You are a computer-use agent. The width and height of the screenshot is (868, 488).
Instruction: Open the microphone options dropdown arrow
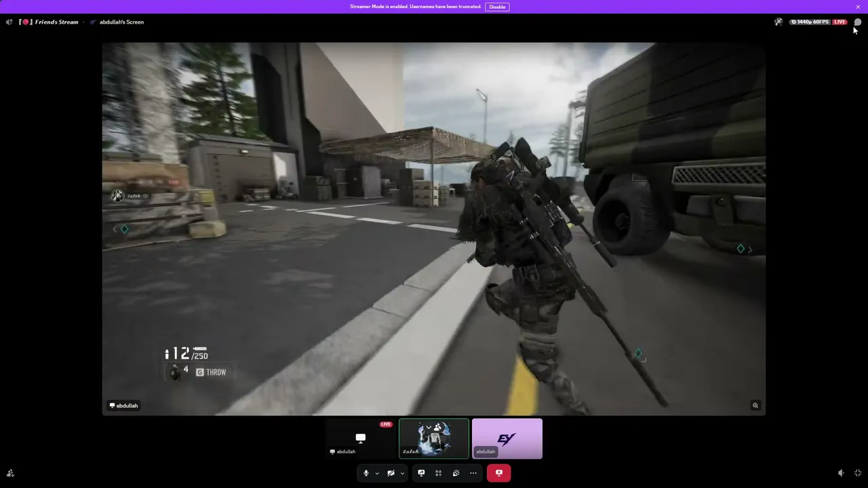coord(377,473)
